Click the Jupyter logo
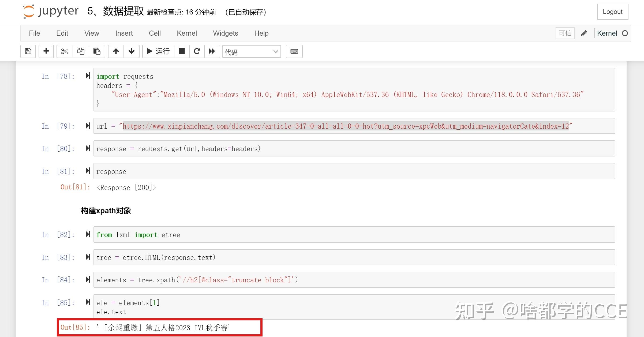Image resolution: width=644 pixels, height=337 pixels. (51, 12)
